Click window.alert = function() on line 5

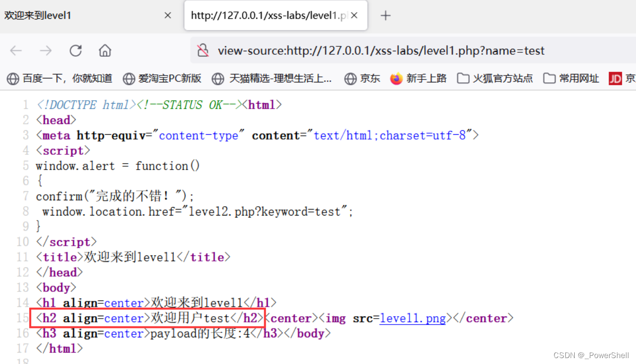point(118,166)
